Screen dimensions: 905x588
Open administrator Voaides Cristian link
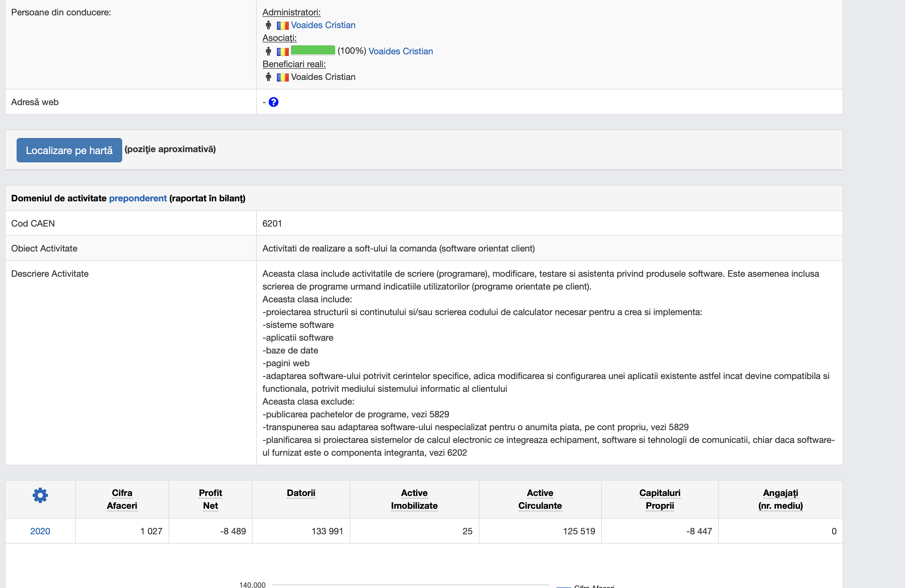(323, 25)
